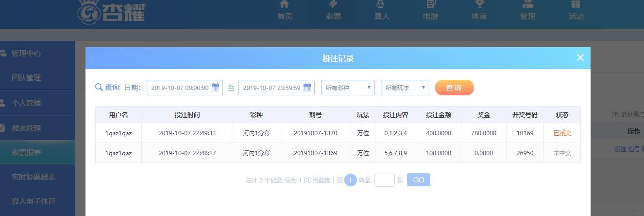Open 体育 in top navigation

point(479,16)
